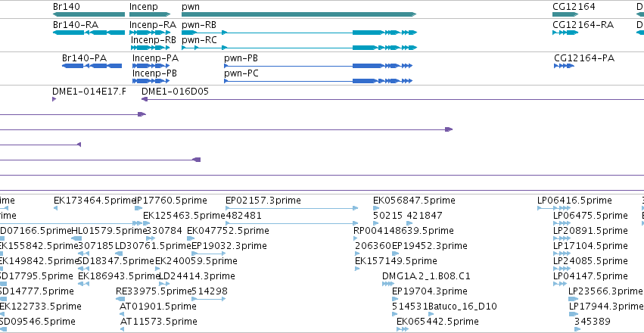This screenshot has width=644, height=333.
Task: Select the pwn-RC transcript line
Action: click(299, 48)
